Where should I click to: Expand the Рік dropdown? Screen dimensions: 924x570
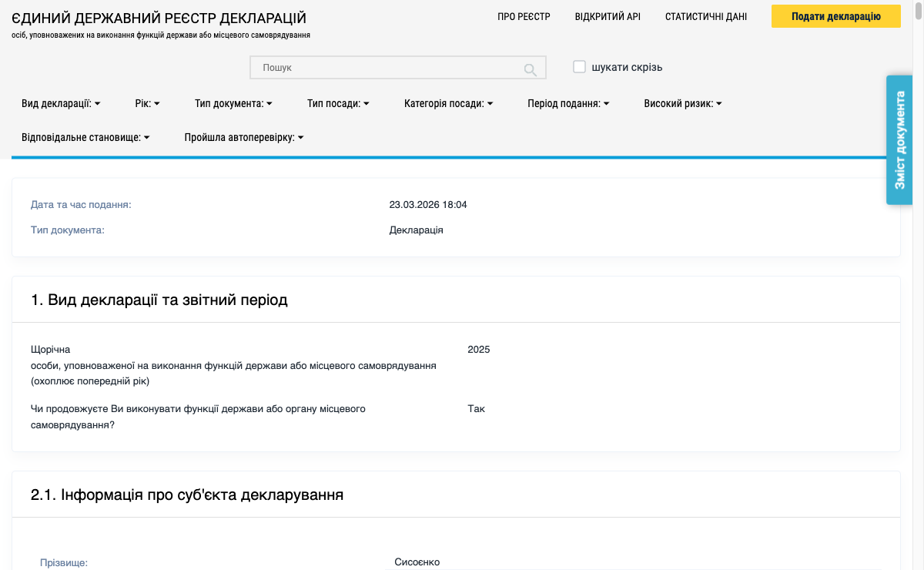click(x=147, y=102)
